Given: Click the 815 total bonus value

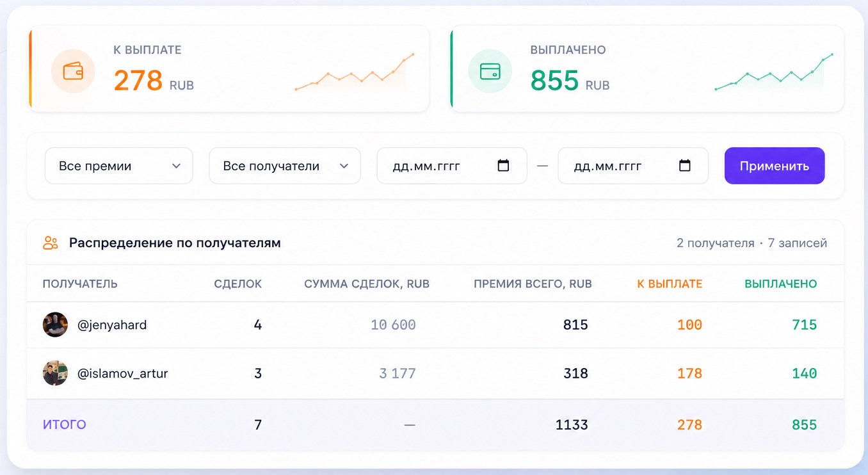Looking at the screenshot, I should coord(575,325).
